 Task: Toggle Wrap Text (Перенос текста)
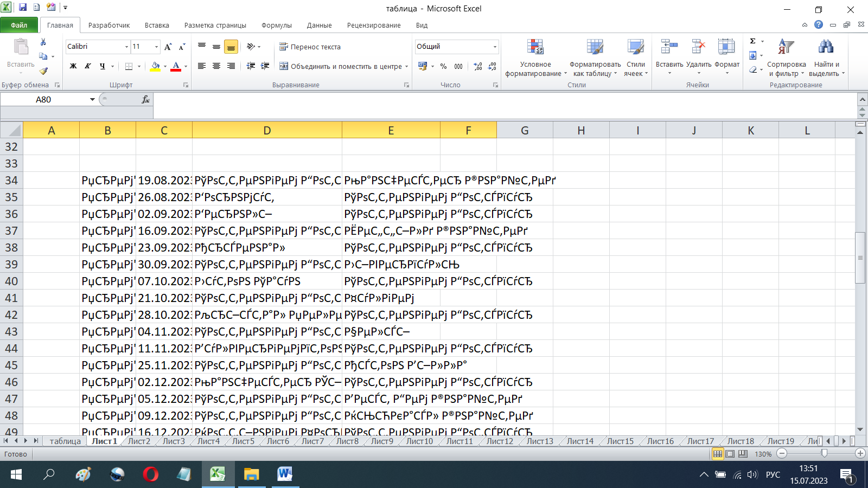[310, 47]
